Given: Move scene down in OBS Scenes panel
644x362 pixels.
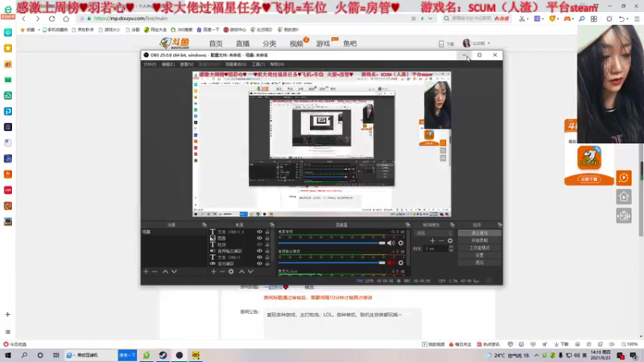Looking at the screenshot, I should (x=174, y=272).
